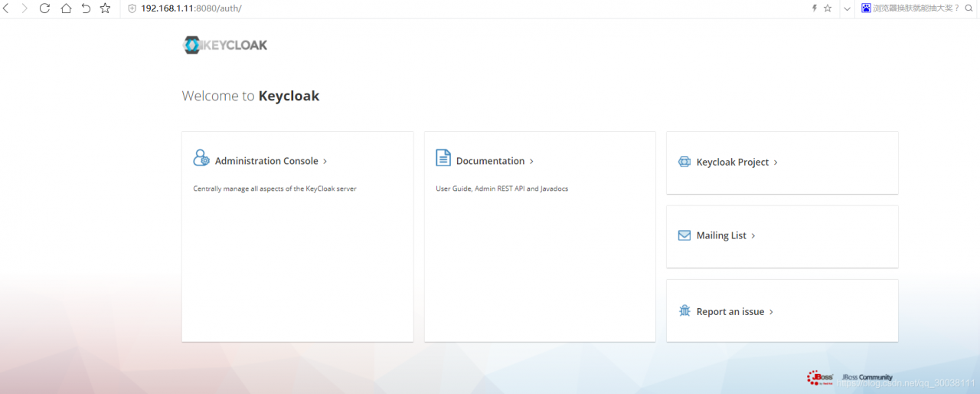Click the Mailing List envelope icon
This screenshot has height=394, width=980.
click(x=684, y=235)
